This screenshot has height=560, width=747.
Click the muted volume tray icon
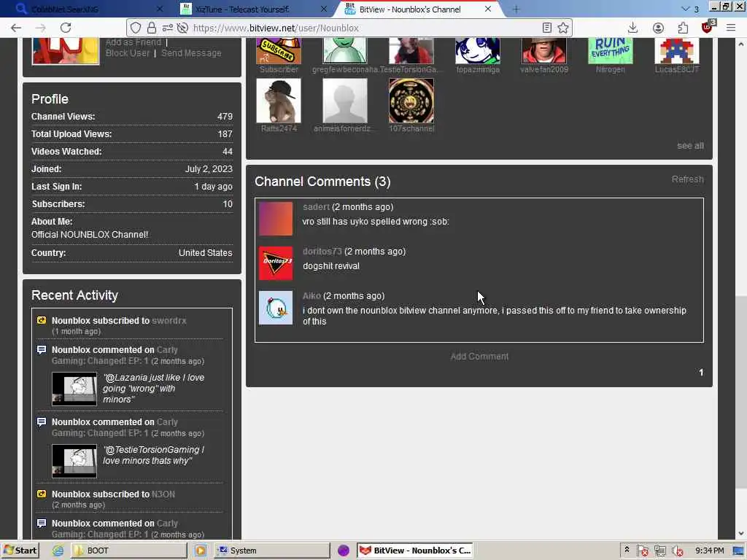(x=678, y=551)
